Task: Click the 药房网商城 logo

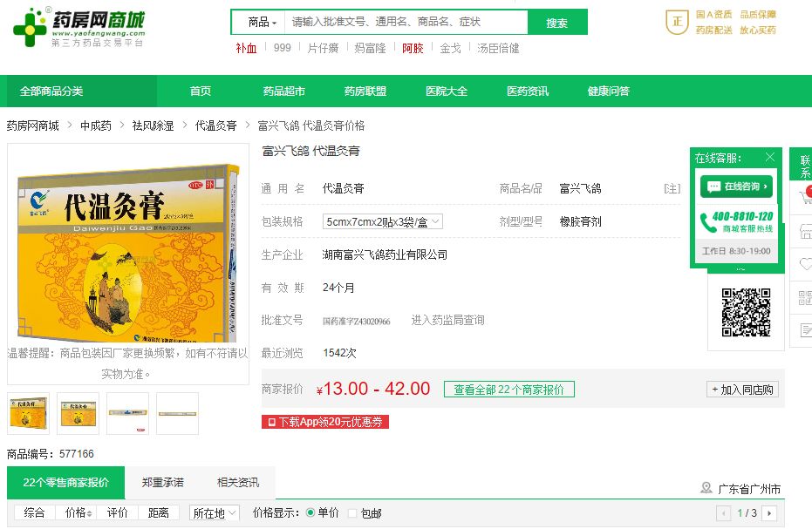Action: coord(78,27)
